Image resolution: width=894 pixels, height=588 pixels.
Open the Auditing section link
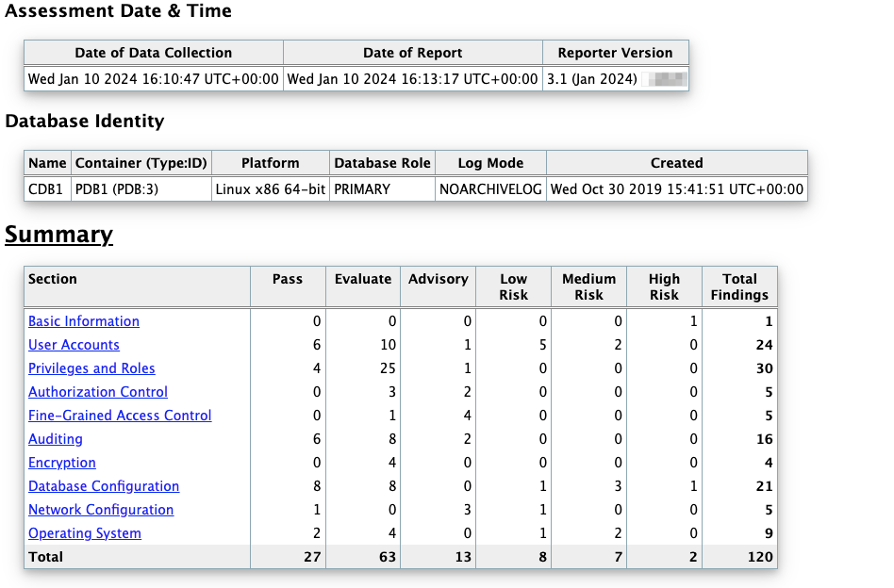click(56, 439)
